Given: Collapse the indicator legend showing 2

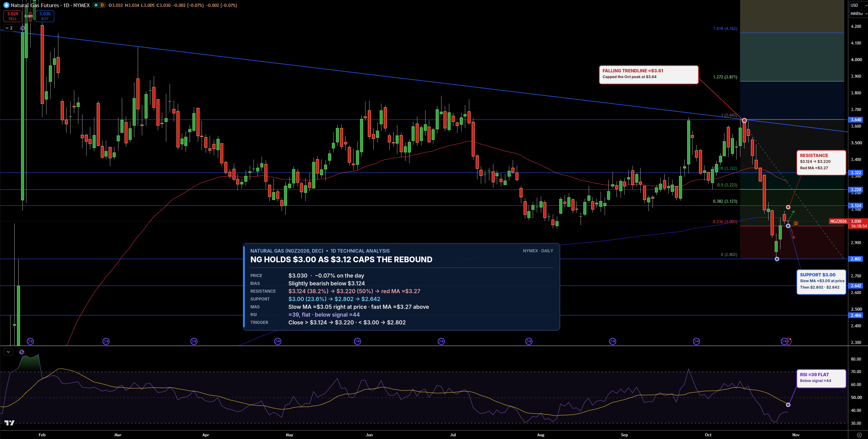Looking at the screenshot, I should 9,28.
